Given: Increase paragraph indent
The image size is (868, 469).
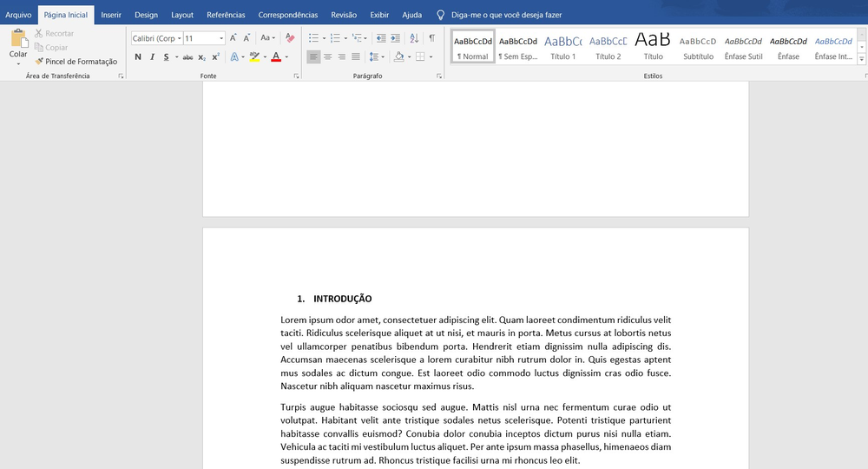Looking at the screenshot, I should pos(395,37).
